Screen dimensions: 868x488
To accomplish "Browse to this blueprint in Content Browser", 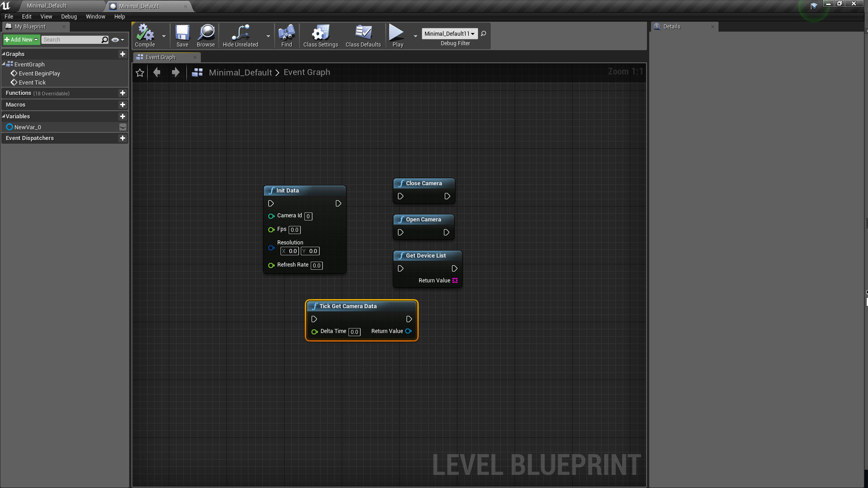I will [206, 36].
